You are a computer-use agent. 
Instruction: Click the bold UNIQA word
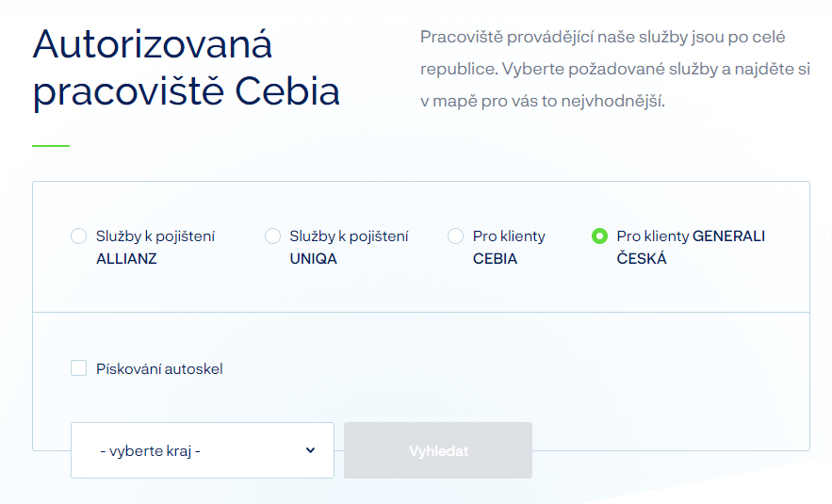pos(313,259)
